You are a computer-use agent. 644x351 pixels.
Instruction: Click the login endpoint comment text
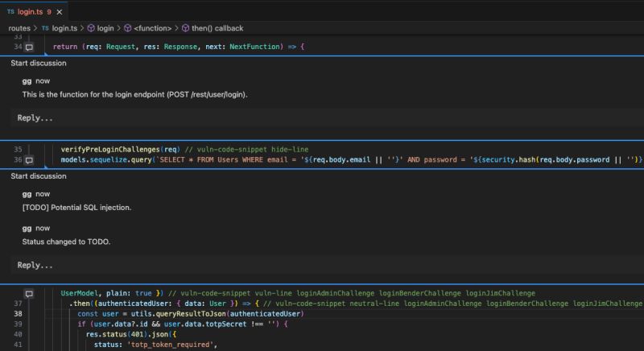(134, 94)
